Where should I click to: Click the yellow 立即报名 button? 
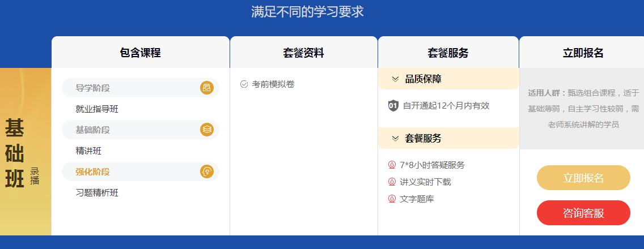(583, 178)
